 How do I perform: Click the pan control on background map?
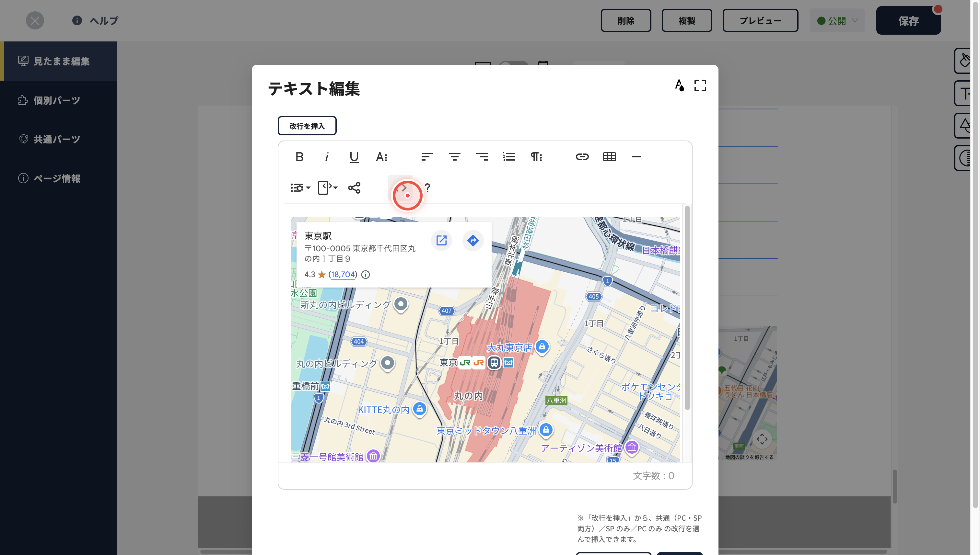762,439
